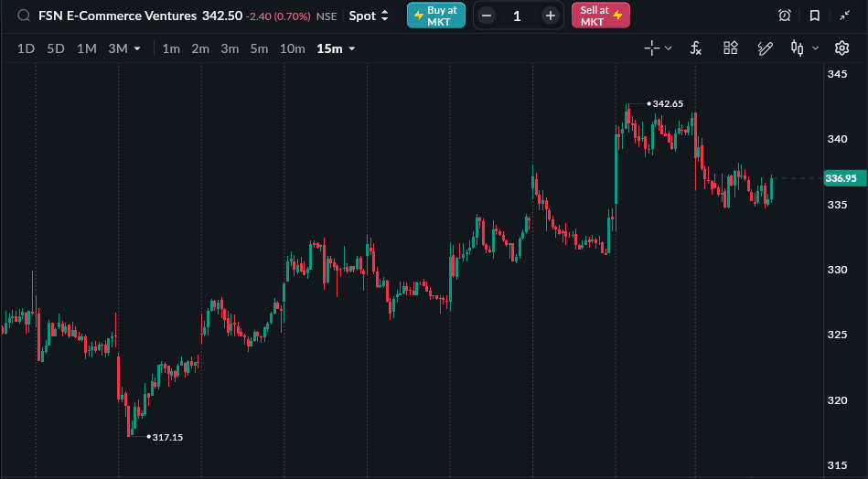The image size is (868, 479).
Task: Increase quantity with plus button
Action: [x=551, y=16]
